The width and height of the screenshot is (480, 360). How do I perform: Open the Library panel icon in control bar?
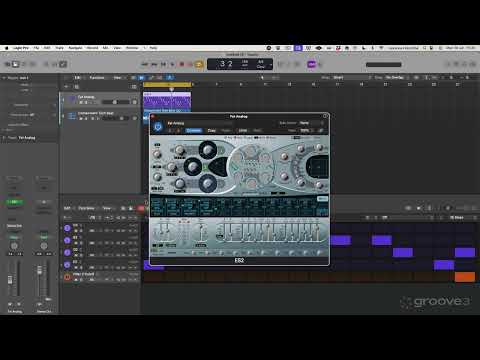pyautogui.click(x=8, y=64)
